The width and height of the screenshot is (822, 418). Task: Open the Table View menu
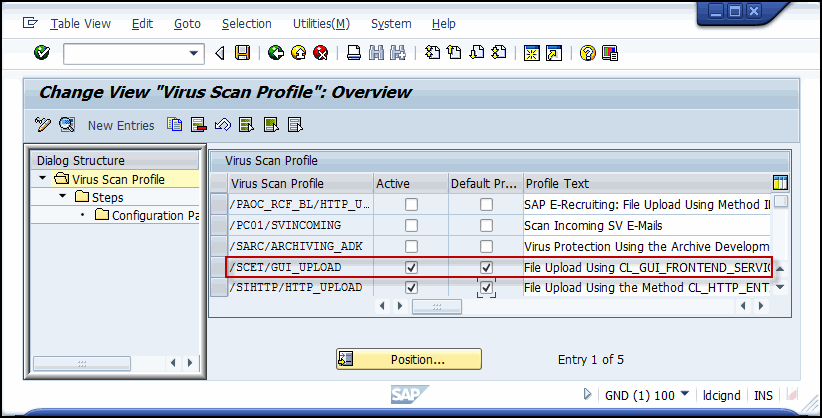click(80, 24)
